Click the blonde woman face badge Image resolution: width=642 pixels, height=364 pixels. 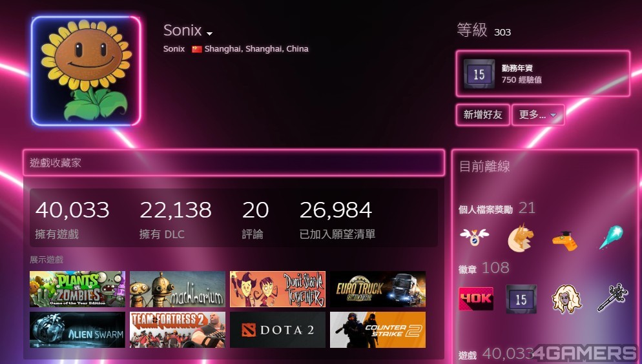(x=566, y=299)
